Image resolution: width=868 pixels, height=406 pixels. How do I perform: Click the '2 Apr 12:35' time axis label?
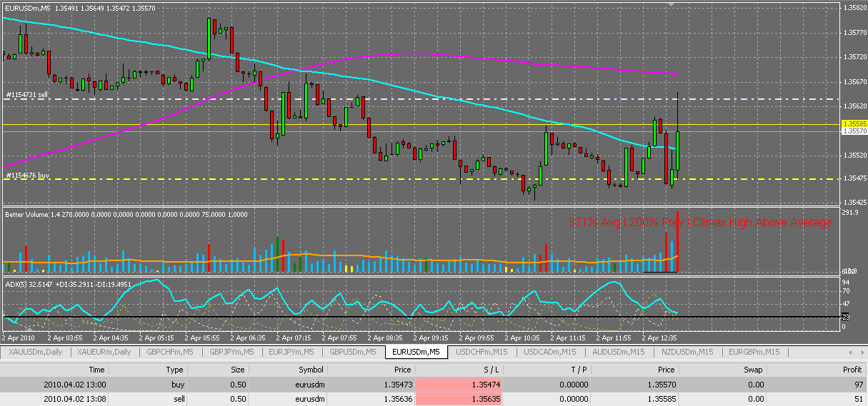pos(659,338)
